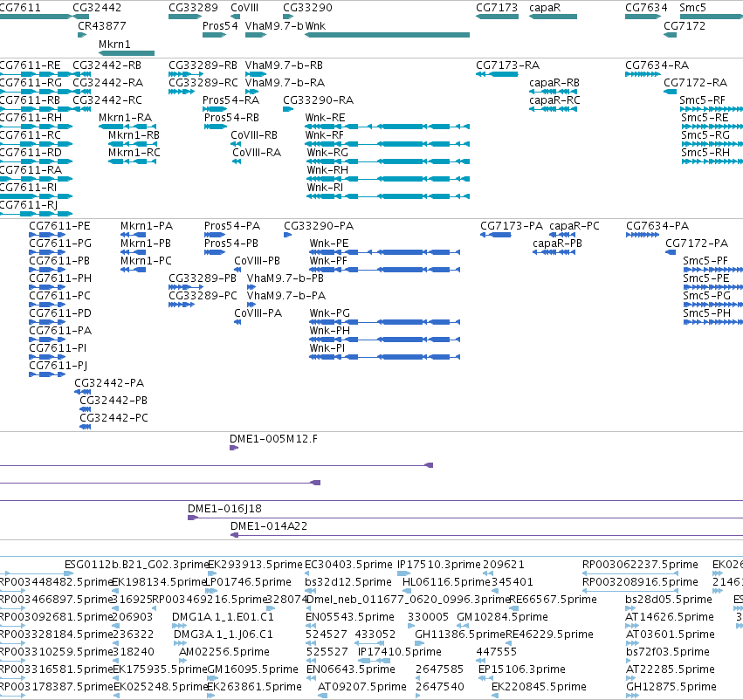Click protein label 'CG7173-PA'
Viewport: 743px width, 700px height.
tap(512, 226)
